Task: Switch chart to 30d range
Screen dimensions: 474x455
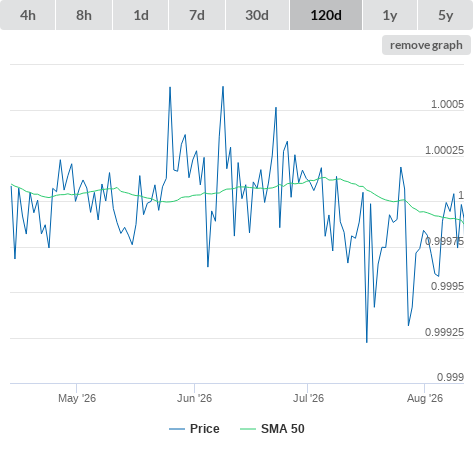Action: (x=257, y=15)
